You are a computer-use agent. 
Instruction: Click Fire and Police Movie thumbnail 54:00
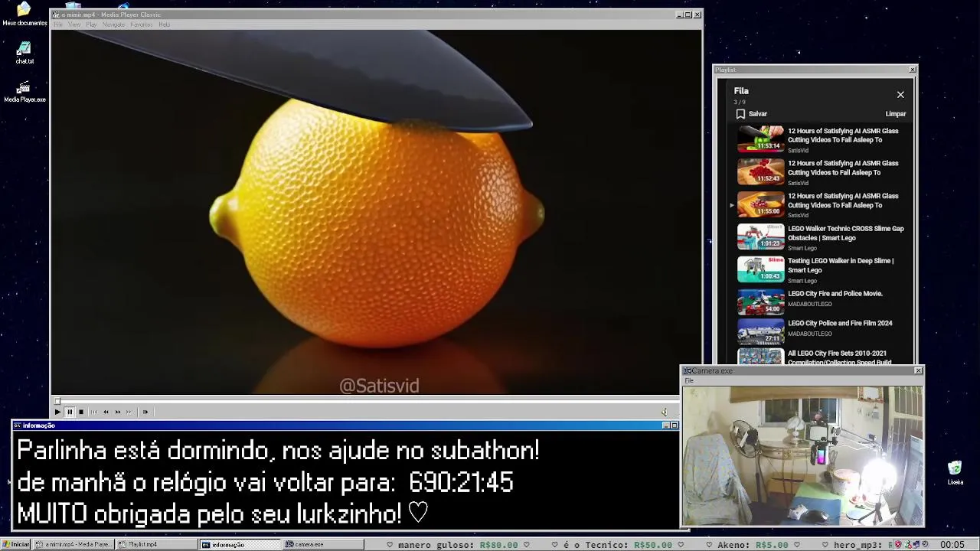760,302
